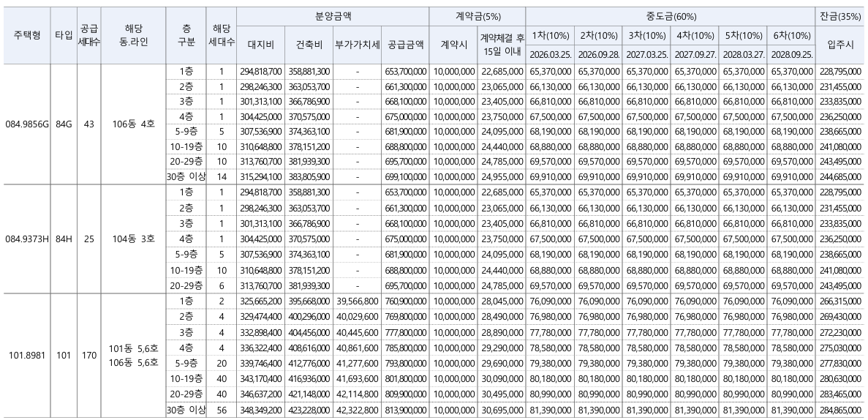Viewport: 868px width, 420px height.
Task: Select the 건축비 column header
Action: (x=309, y=45)
